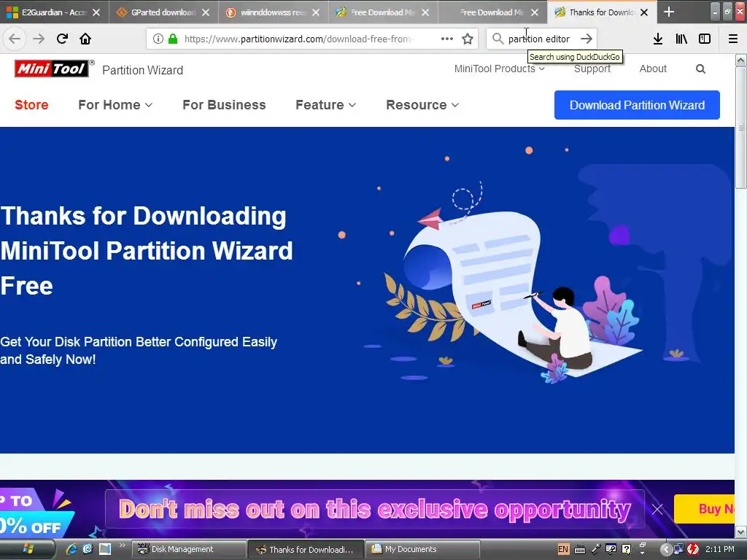Expand hidden tray icons arrow
The height and width of the screenshot is (560, 747).
coord(666,549)
